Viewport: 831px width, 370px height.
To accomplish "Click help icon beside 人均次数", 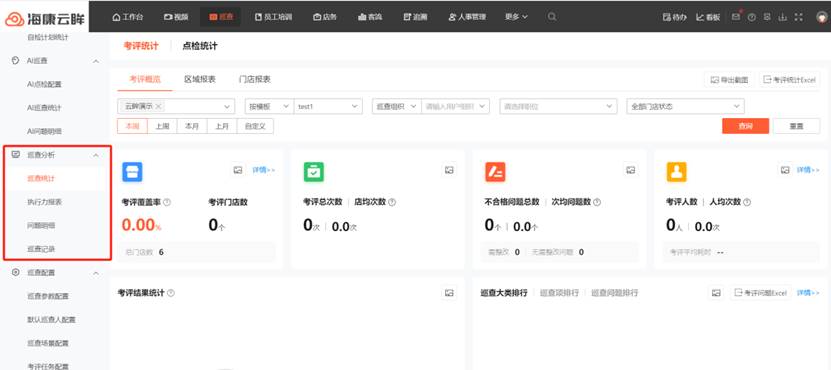I will pos(747,202).
